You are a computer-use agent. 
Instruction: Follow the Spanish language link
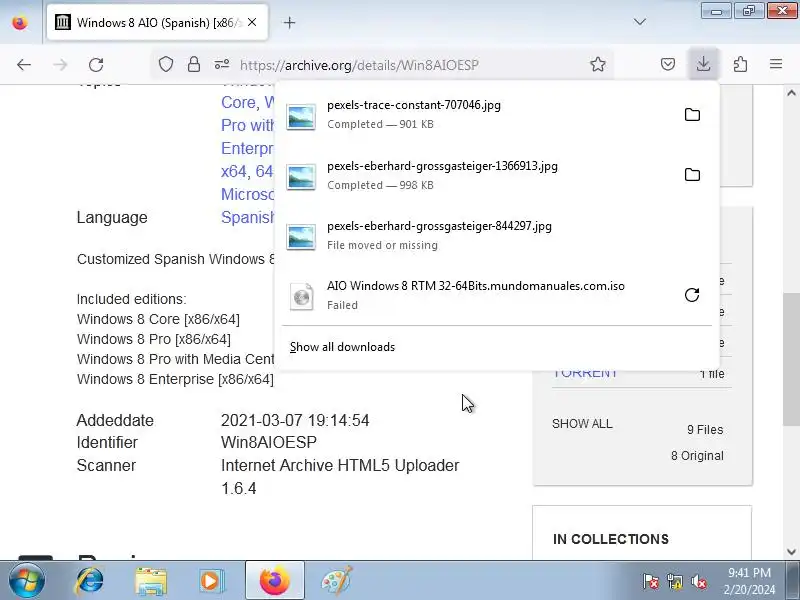pyautogui.click(x=247, y=217)
